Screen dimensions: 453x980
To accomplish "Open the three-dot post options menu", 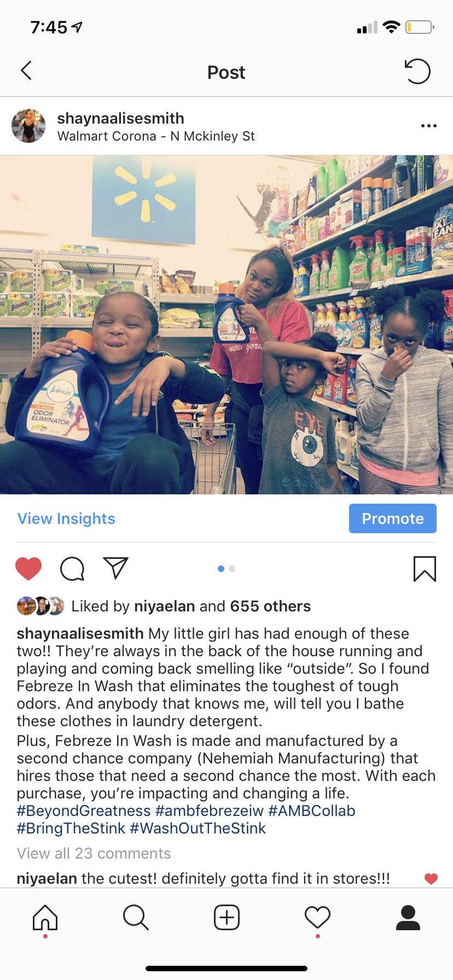I will click(428, 126).
